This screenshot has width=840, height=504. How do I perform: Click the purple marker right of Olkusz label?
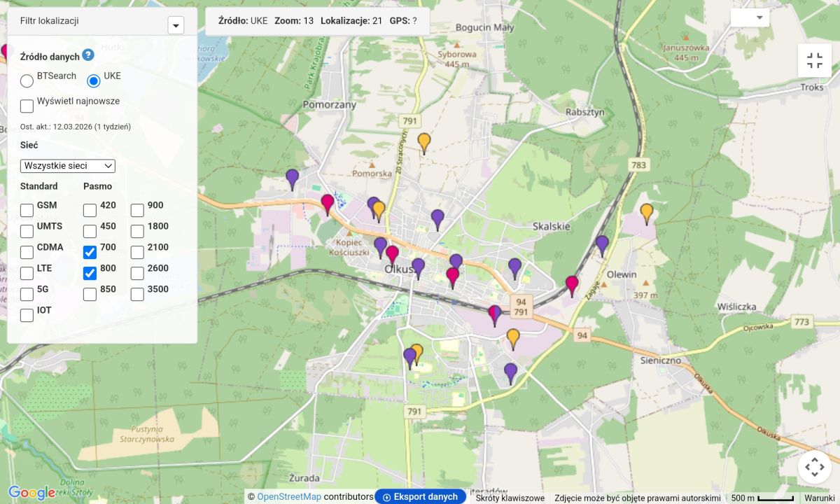point(418,267)
